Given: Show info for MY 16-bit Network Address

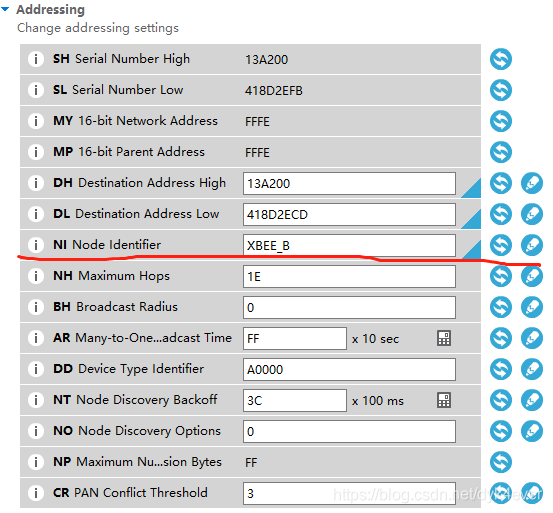Looking at the screenshot, I should [36, 121].
